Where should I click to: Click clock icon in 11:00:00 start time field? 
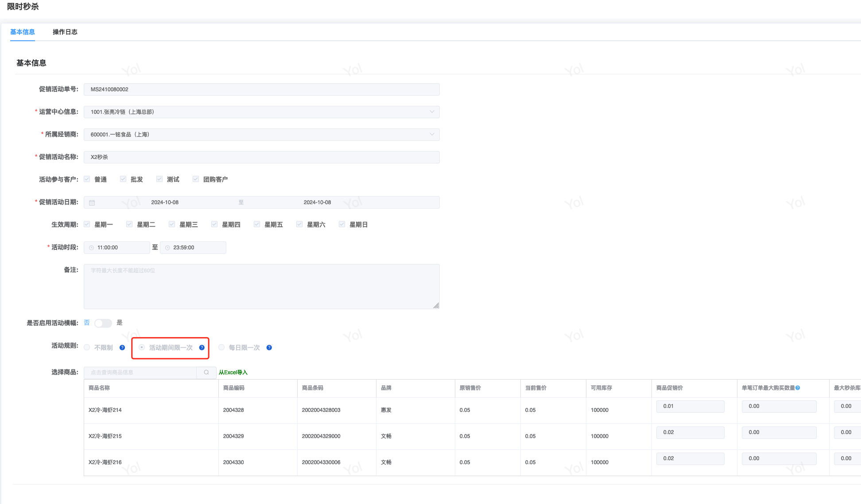pos(92,248)
